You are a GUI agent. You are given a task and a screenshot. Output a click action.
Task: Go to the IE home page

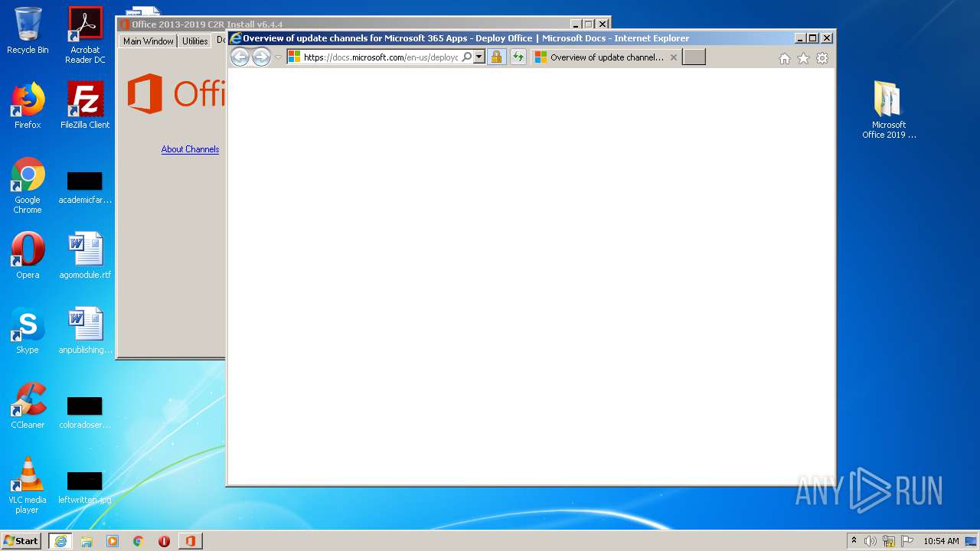click(x=785, y=58)
